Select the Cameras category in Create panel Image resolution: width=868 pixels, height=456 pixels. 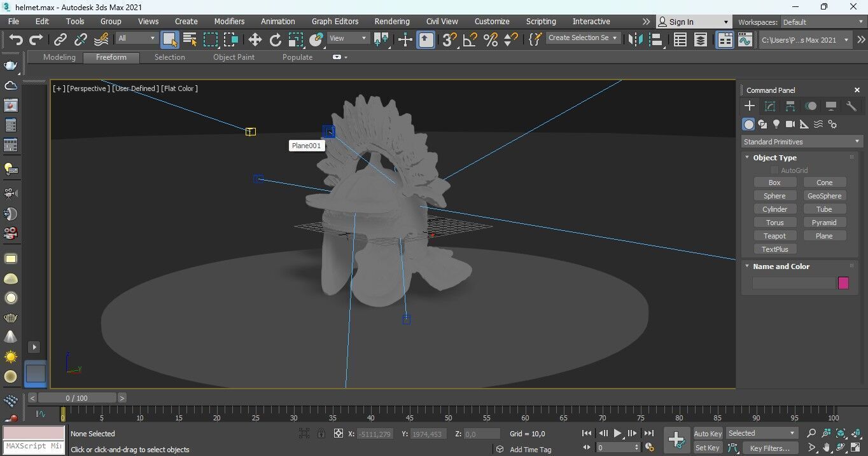pos(790,124)
